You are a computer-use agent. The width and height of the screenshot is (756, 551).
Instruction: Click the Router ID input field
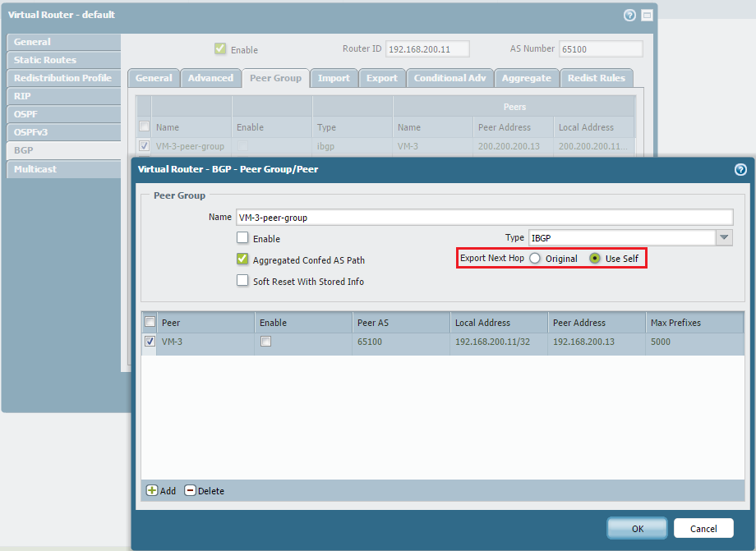pos(427,49)
